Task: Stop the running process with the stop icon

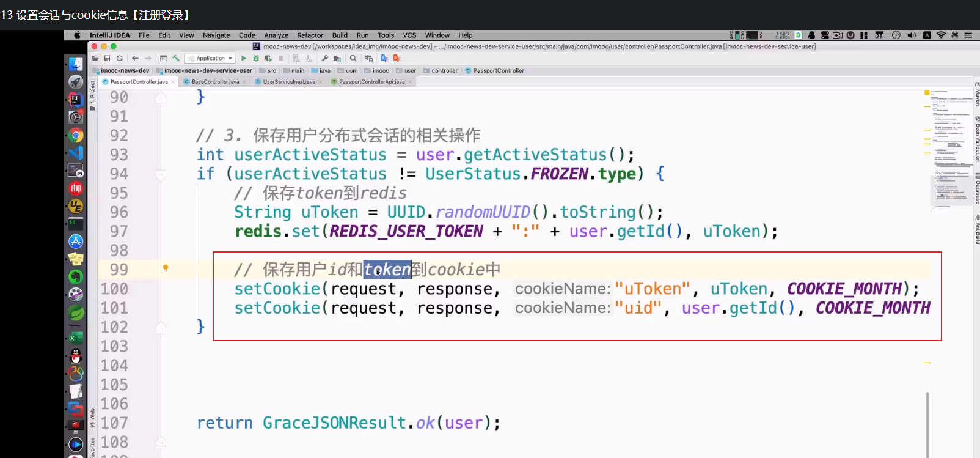Action: point(281,58)
